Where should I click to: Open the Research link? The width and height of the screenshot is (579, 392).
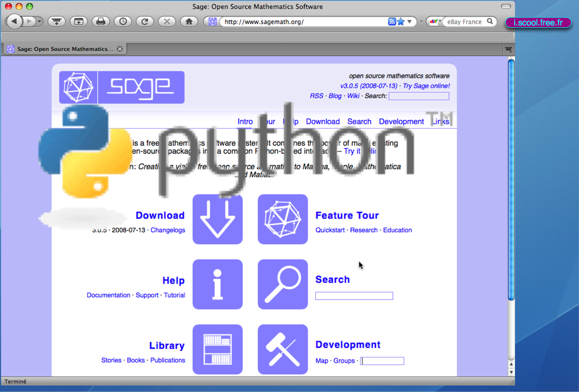click(364, 230)
